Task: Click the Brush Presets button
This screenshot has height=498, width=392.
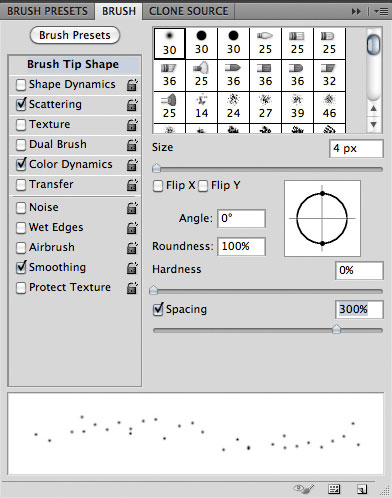Action: click(x=75, y=35)
